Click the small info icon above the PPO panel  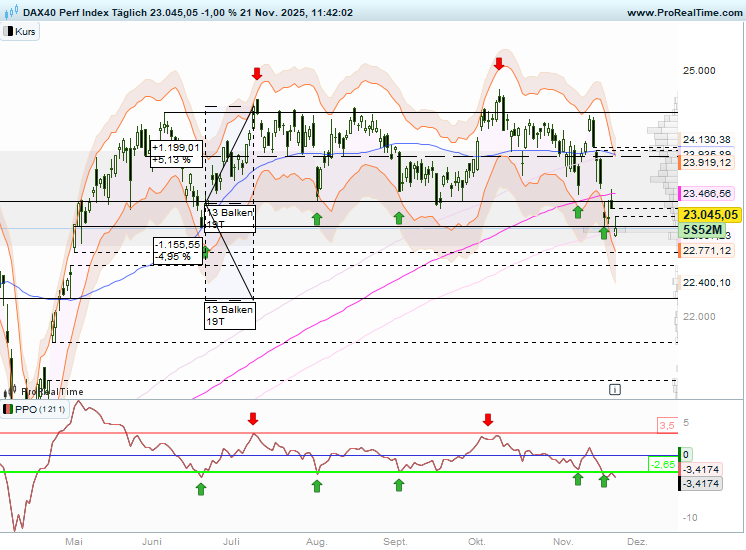point(614,391)
